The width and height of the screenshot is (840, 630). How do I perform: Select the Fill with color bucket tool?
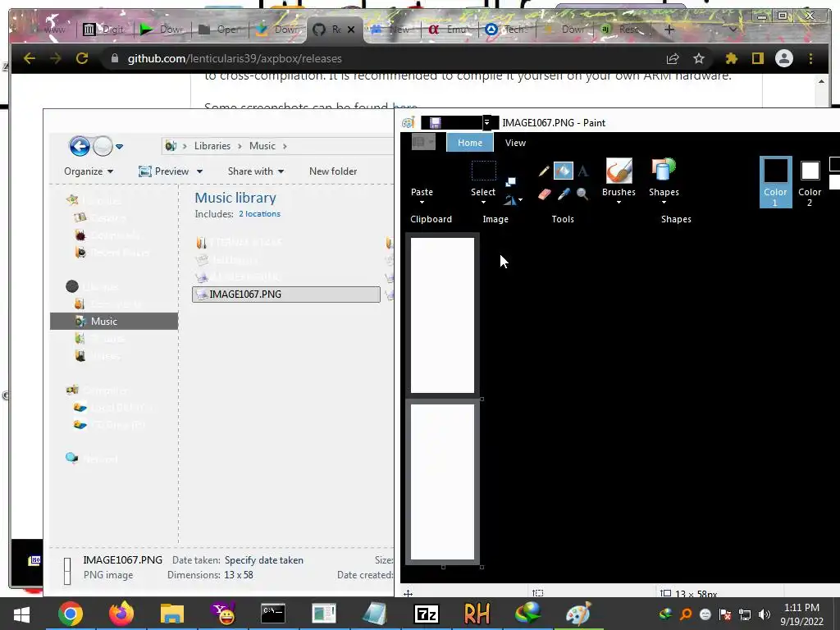click(x=563, y=171)
